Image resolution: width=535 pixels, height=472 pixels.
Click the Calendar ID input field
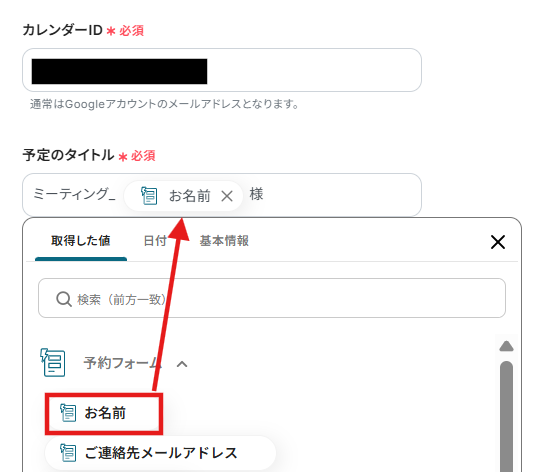pos(222,70)
